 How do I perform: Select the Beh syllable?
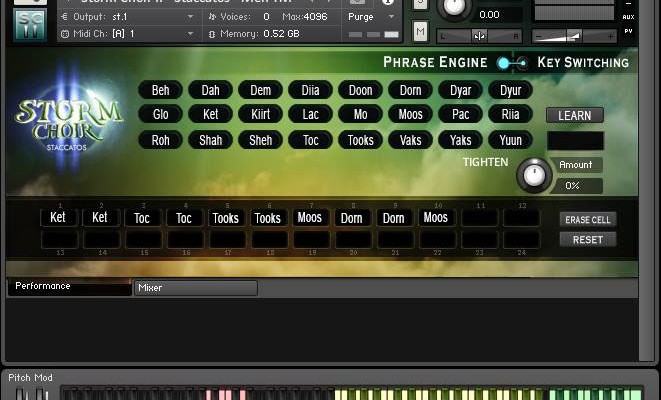(x=160, y=90)
